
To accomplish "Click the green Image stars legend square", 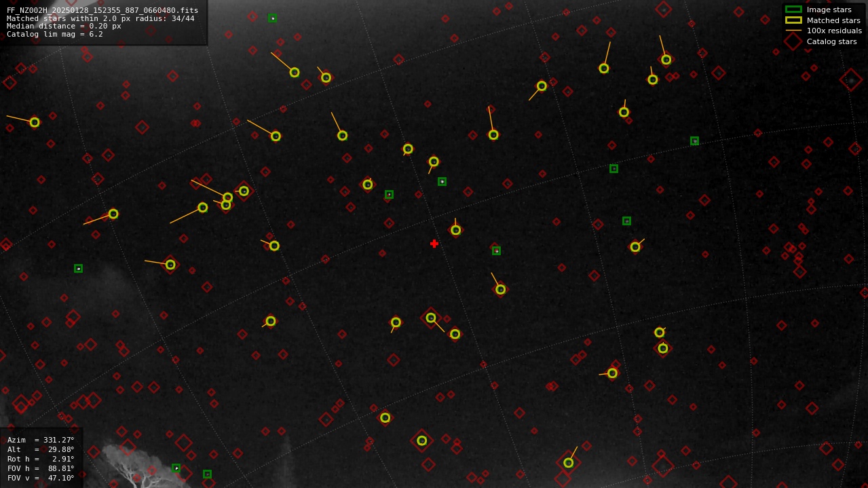I will tap(793, 10).
